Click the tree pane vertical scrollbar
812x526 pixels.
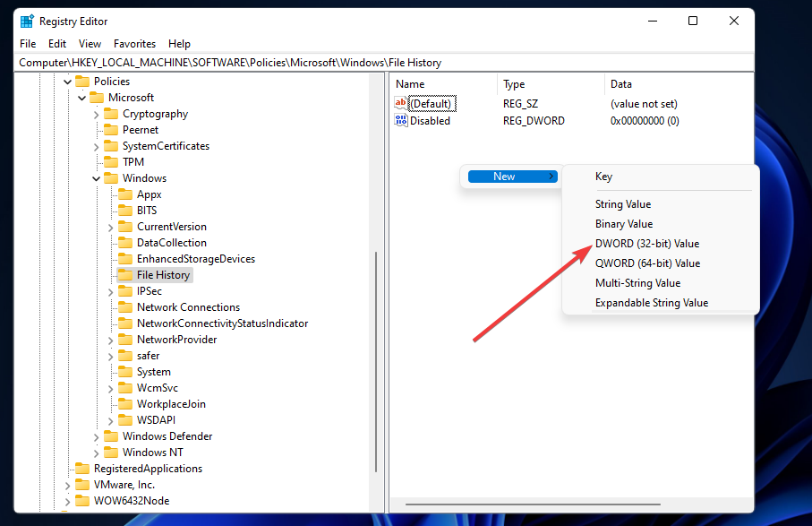point(376,362)
